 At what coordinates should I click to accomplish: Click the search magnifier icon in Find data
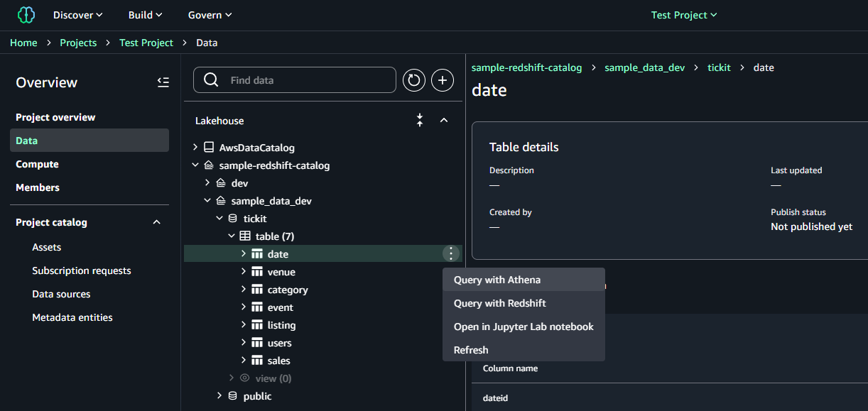[x=211, y=80]
